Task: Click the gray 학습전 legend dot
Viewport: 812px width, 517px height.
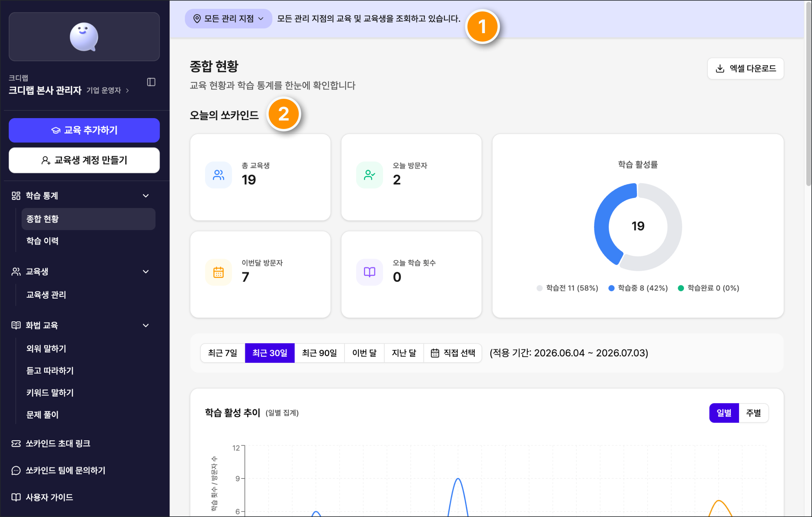Action: coord(539,288)
